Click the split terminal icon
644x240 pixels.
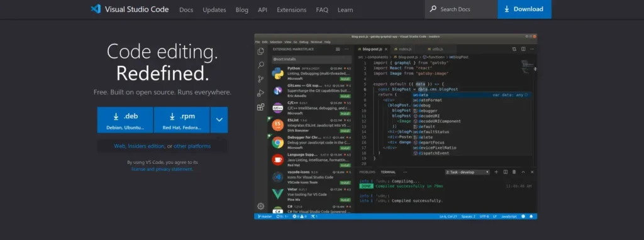click(506, 172)
